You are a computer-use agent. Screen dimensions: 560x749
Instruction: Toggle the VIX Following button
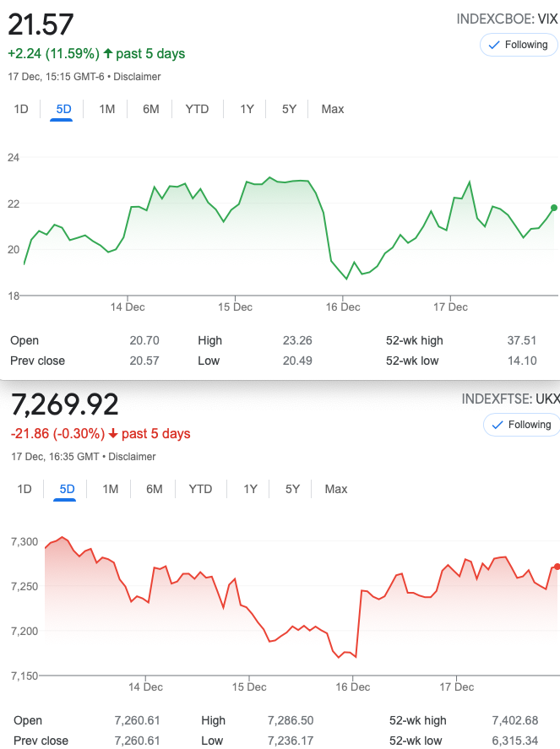519,45
